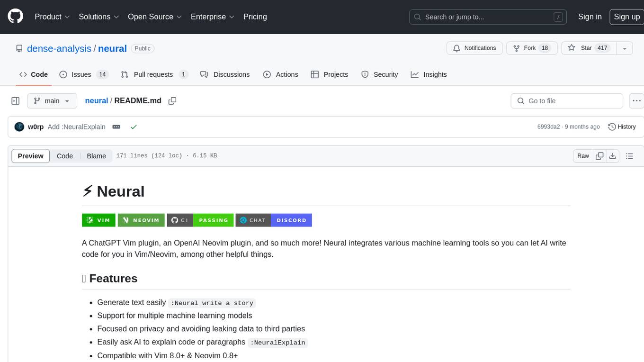Image resolution: width=644 pixels, height=362 pixels.
Task: Expand the file tree side panel
Action: tap(15, 101)
